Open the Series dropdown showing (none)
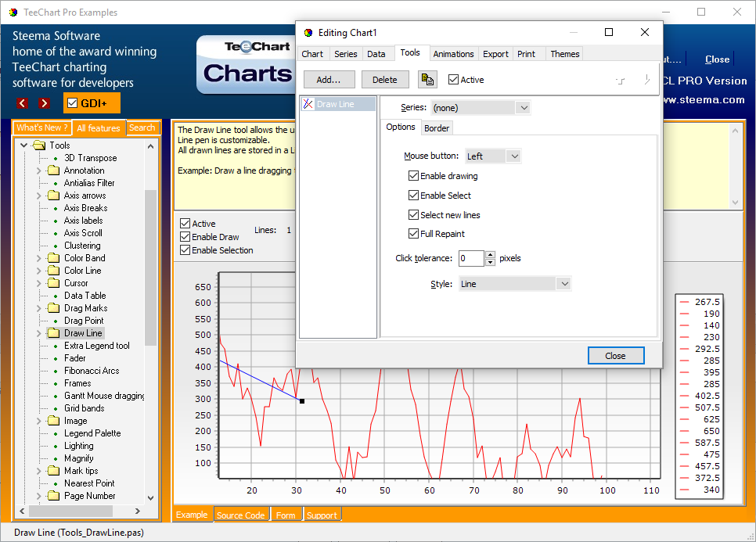756x542 pixels. [x=481, y=107]
